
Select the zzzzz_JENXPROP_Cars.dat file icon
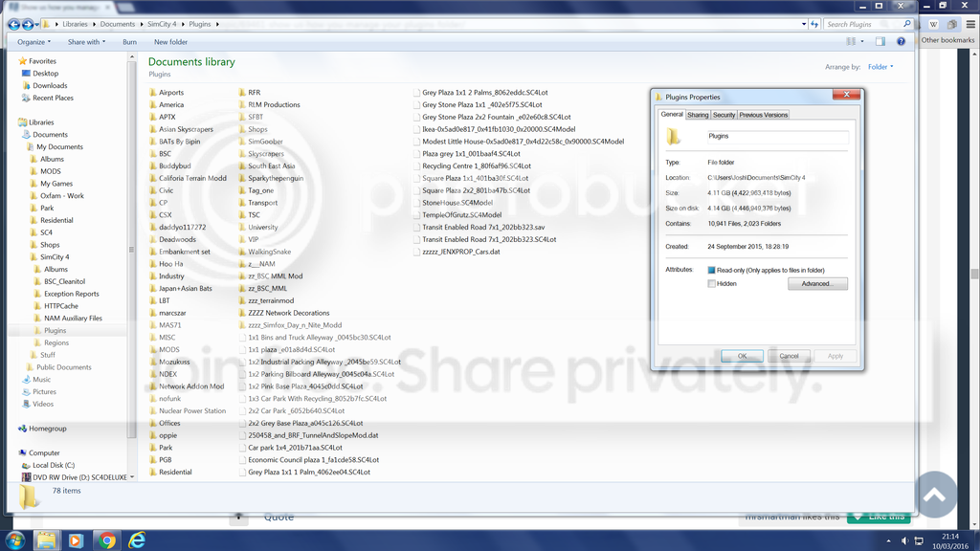tap(416, 252)
